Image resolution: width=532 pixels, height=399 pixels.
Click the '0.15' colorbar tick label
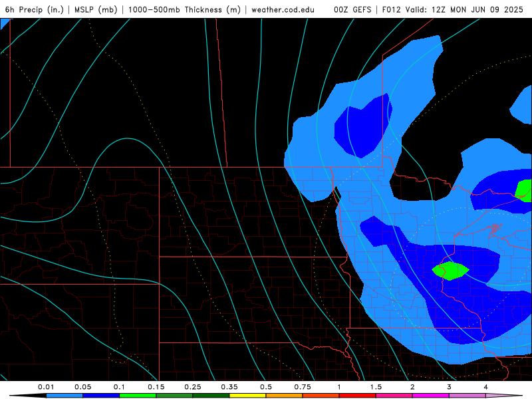(x=156, y=387)
